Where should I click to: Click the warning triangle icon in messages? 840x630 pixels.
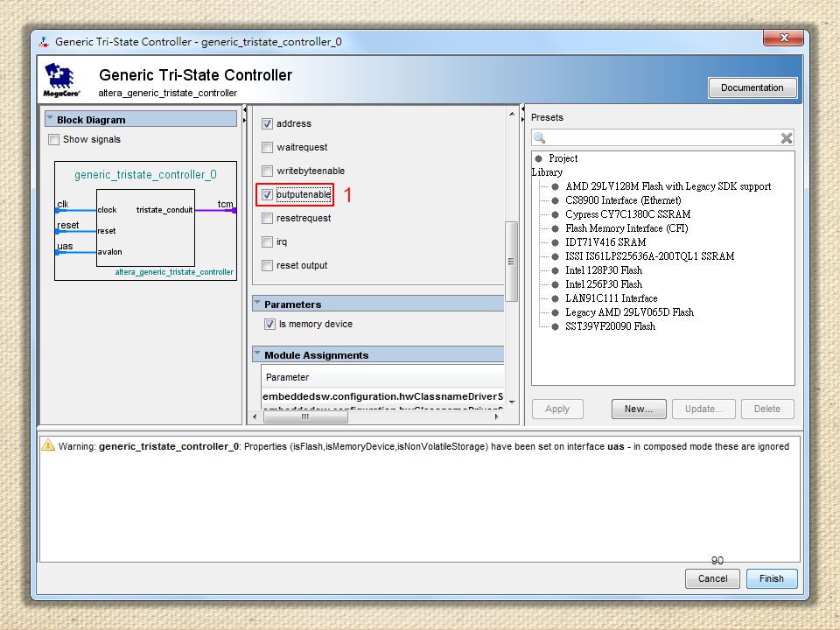48,445
